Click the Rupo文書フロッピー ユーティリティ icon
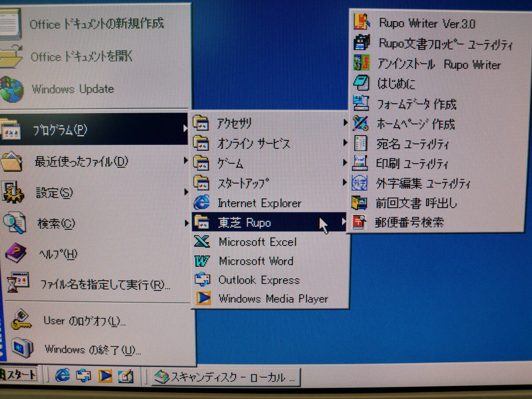Screen dimensions: 532x399 click(362, 43)
